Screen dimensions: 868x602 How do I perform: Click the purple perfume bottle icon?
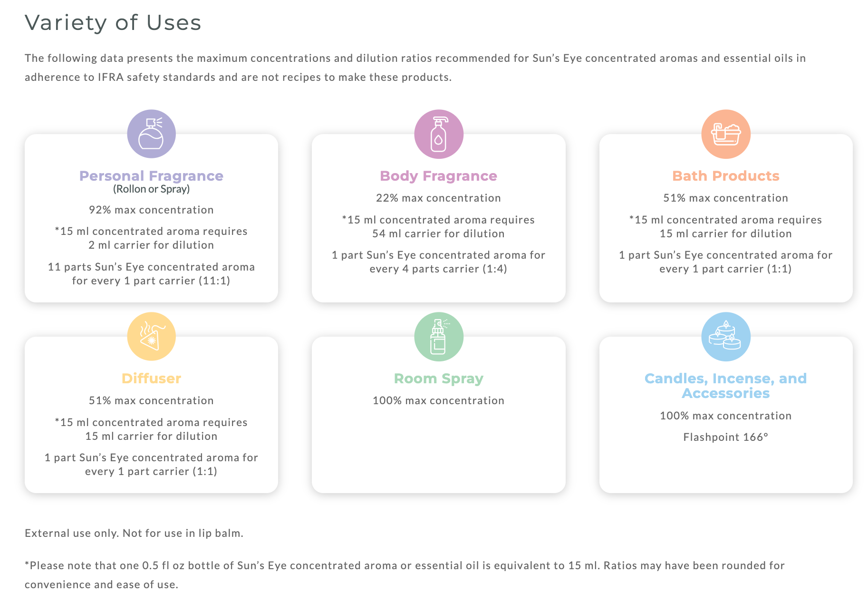pos(151,134)
